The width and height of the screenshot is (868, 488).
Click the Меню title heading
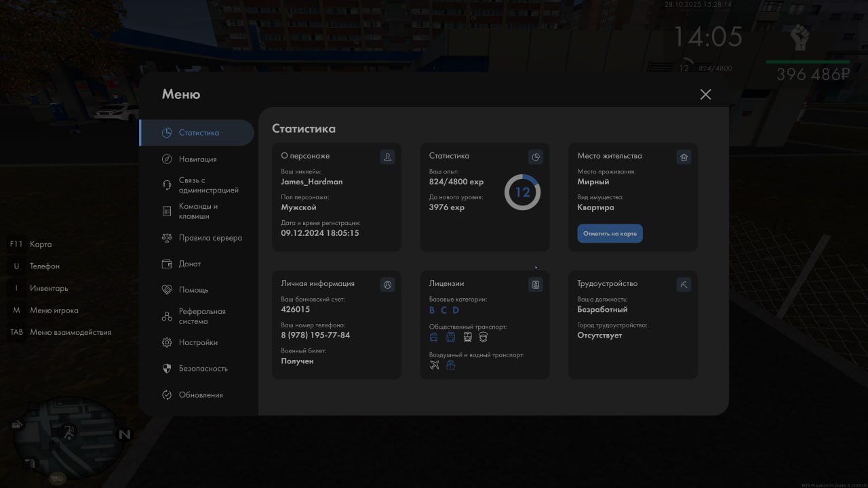tap(181, 95)
